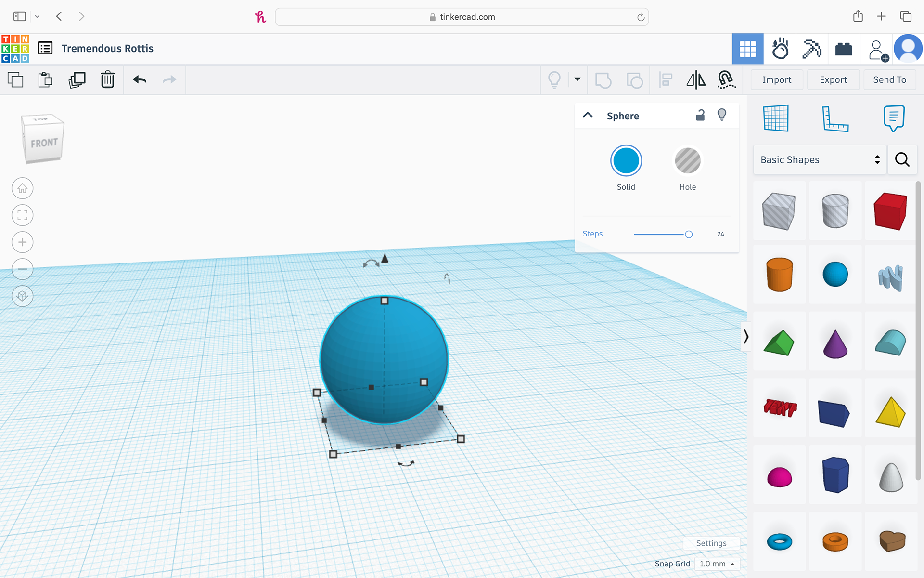Open the visibility options dropdown arrow
This screenshot has width=924, height=578.
577,79
